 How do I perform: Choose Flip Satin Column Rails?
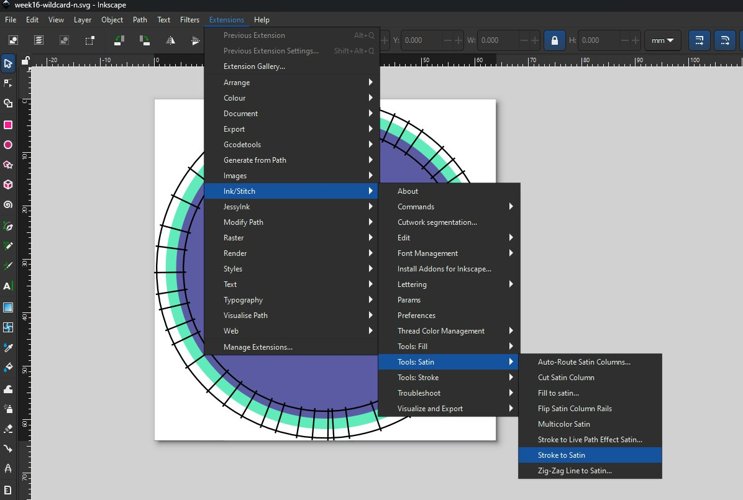[x=590, y=409]
